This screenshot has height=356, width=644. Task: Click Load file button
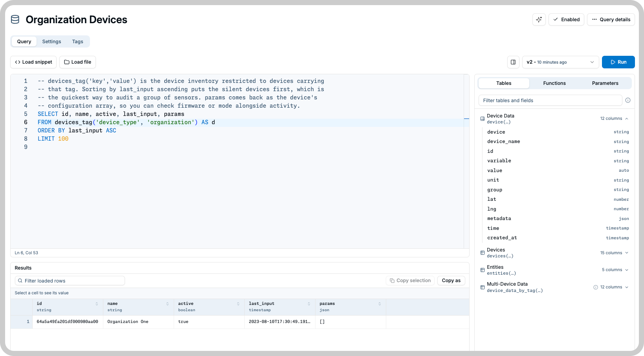coord(78,62)
